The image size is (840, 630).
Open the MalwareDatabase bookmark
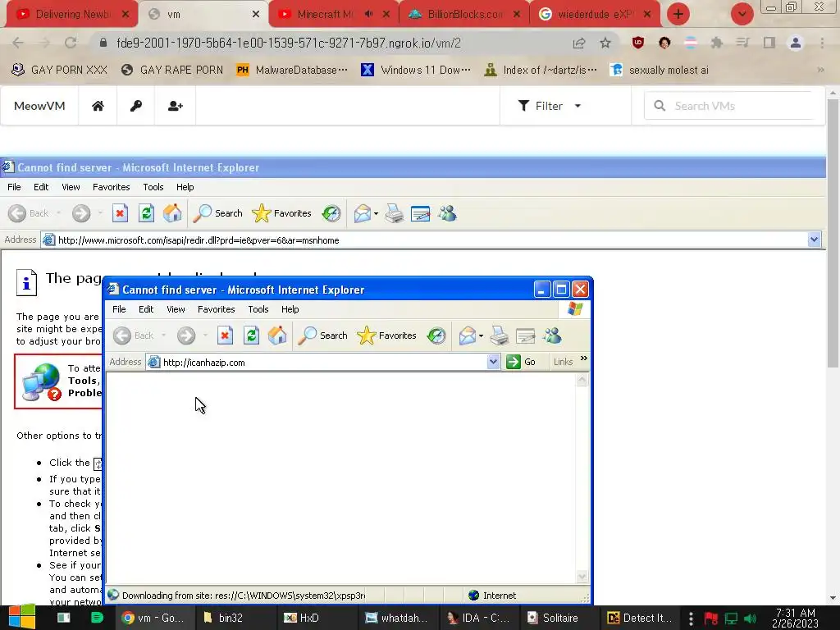pyautogui.click(x=293, y=71)
